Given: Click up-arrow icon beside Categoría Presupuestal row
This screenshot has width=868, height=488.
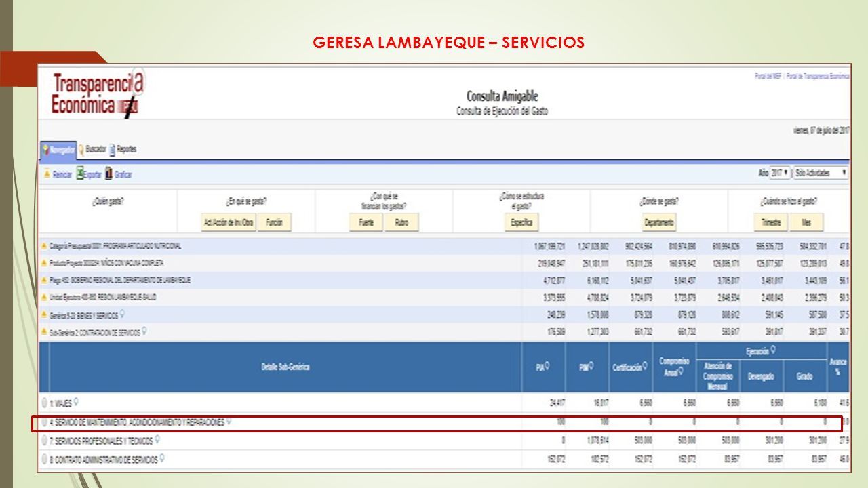Looking at the screenshot, I should point(44,246).
